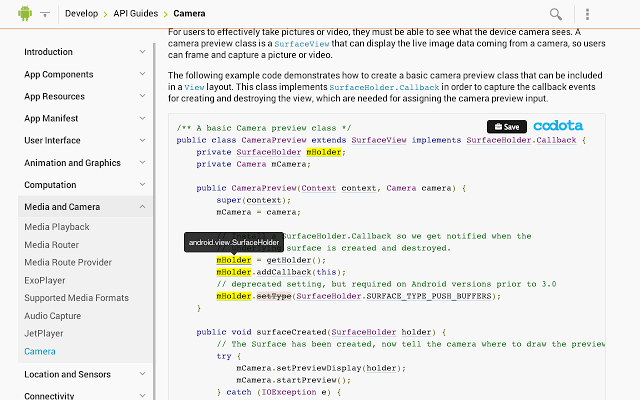
Task: Go to API Guides breadcrumb
Action: [x=136, y=13]
